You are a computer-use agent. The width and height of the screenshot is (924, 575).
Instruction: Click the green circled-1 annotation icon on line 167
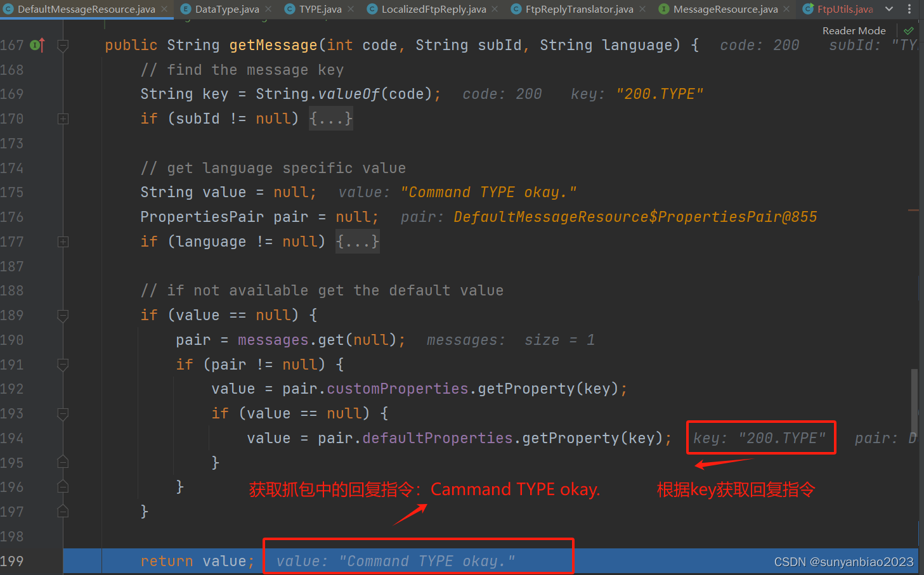click(x=35, y=46)
